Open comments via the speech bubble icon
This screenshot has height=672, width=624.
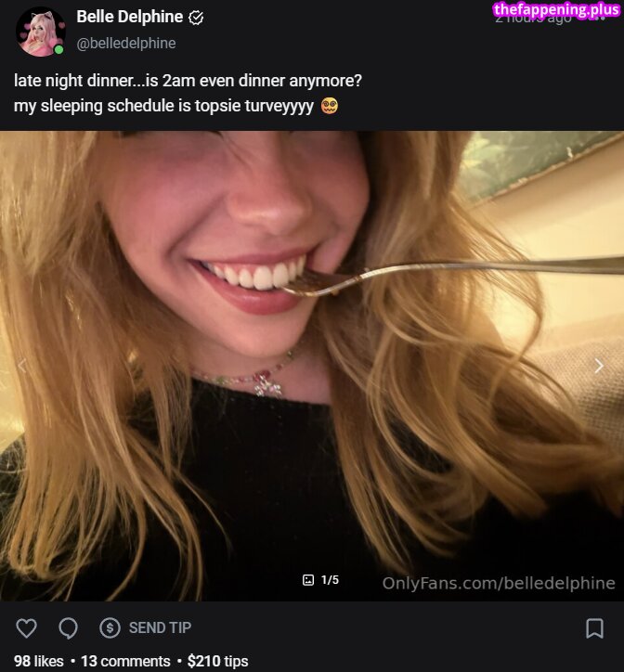click(68, 628)
